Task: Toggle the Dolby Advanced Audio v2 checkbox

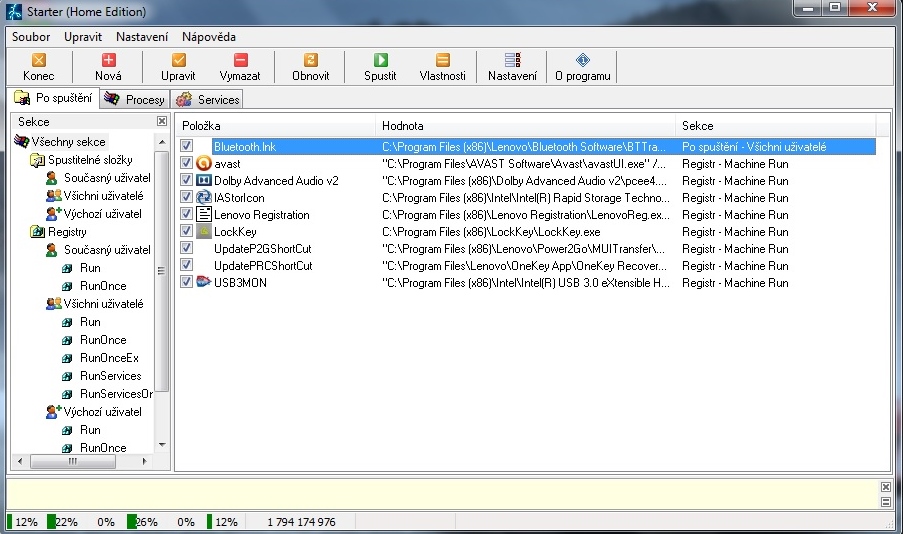Action: (186, 180)
